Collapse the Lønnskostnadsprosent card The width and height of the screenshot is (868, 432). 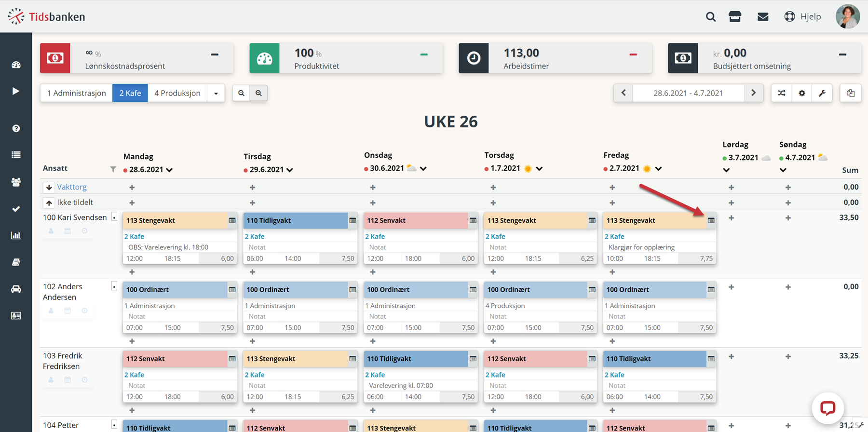pyautogui.click(x=215, y=54)
